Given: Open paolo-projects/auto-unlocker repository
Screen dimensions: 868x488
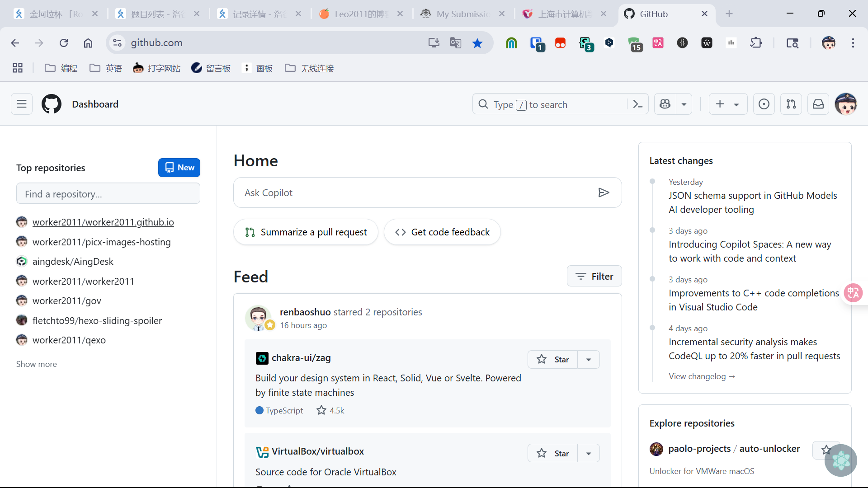Looking at the screenshot, I should click(734, 449).
